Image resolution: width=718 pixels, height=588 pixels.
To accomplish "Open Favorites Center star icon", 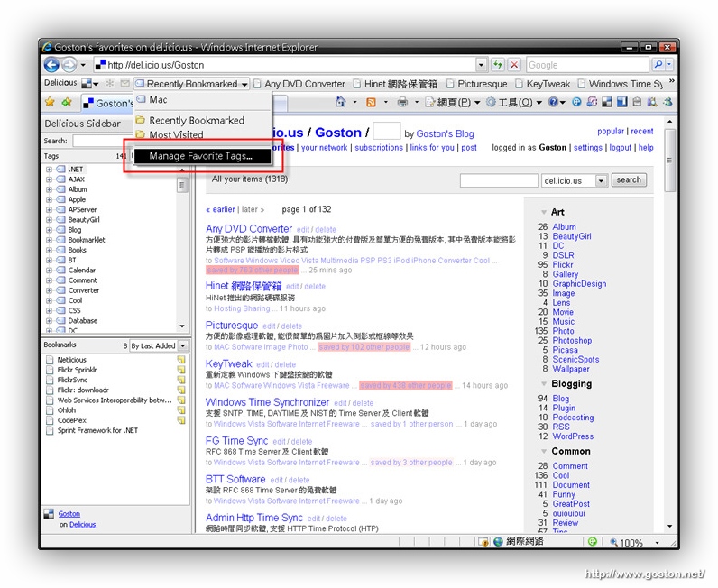I will tap(50, 102).
